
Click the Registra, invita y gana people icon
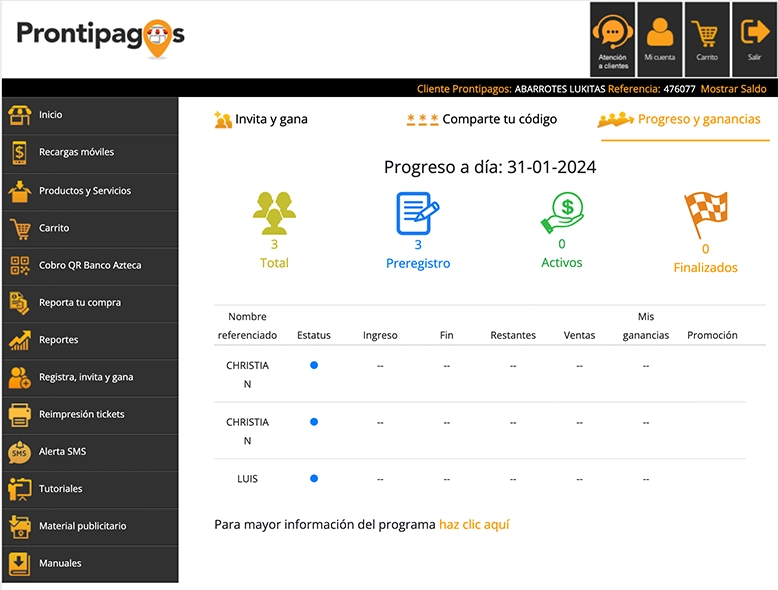pyautogui.click(x=19, y=378)
